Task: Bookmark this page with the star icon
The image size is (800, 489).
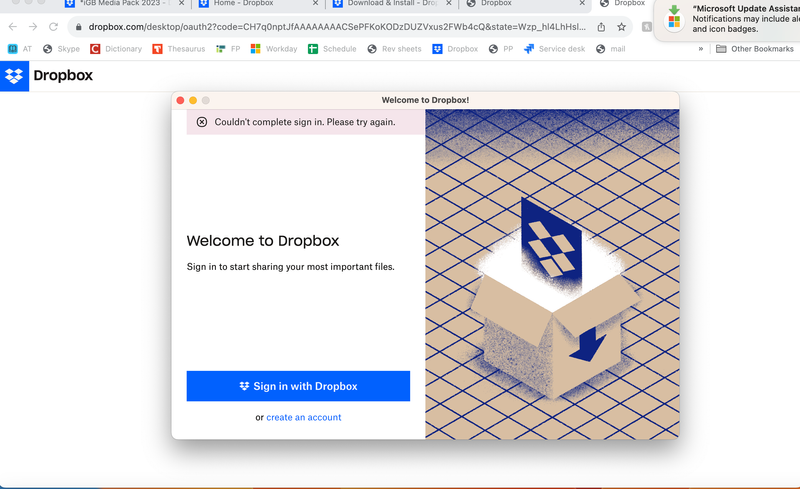Action: coord(621,27)
